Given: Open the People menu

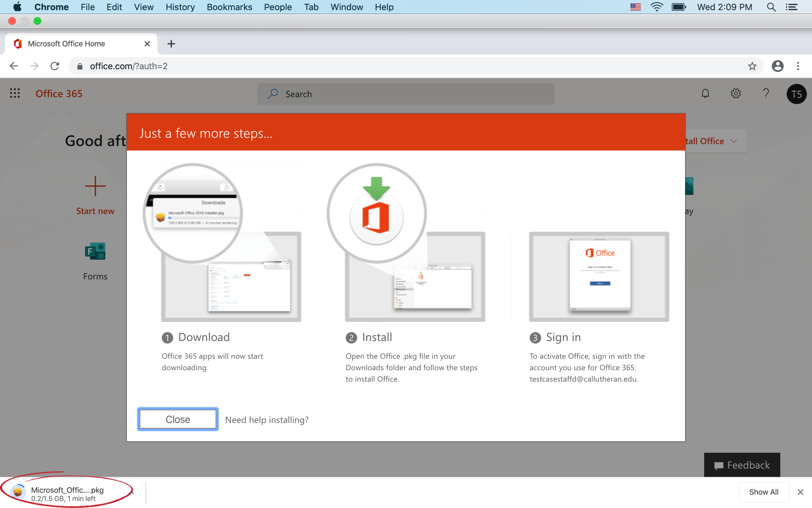Looking at the screenshot, I should 278,7.
